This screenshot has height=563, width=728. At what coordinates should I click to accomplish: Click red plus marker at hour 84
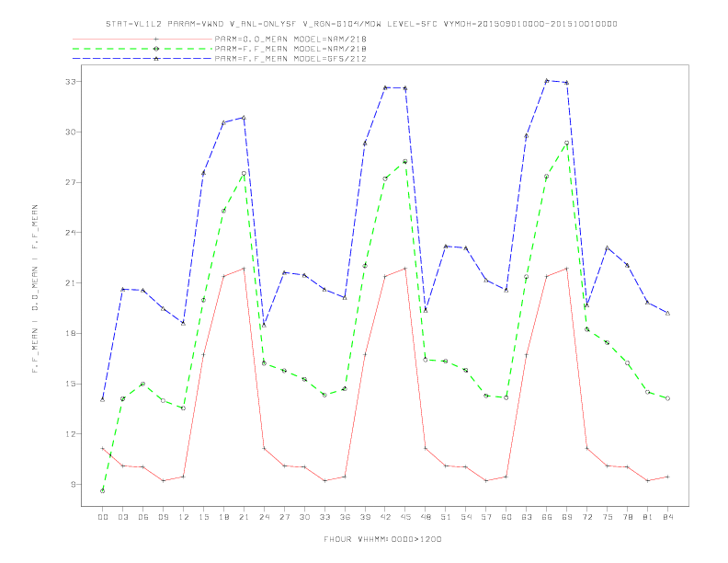(667, 477)
